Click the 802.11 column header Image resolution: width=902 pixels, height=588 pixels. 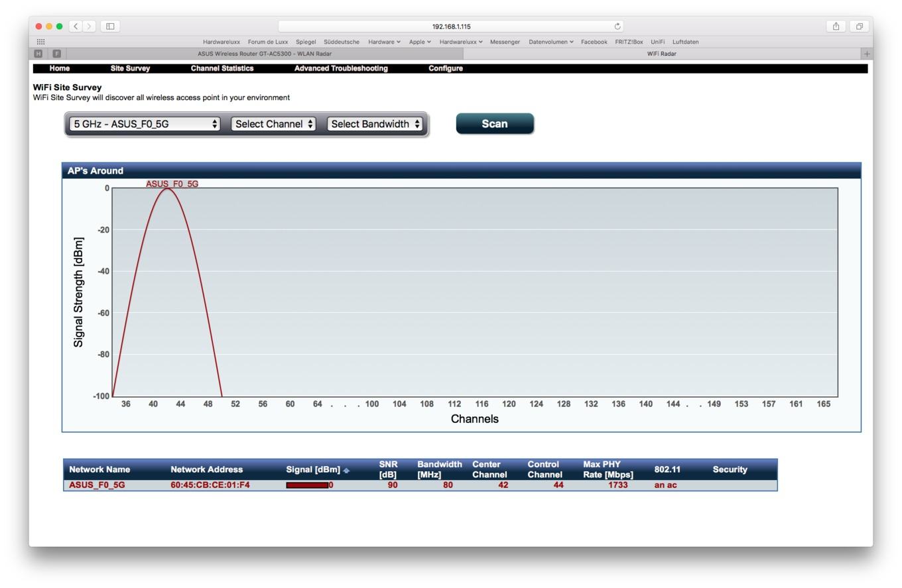[667, 469]
